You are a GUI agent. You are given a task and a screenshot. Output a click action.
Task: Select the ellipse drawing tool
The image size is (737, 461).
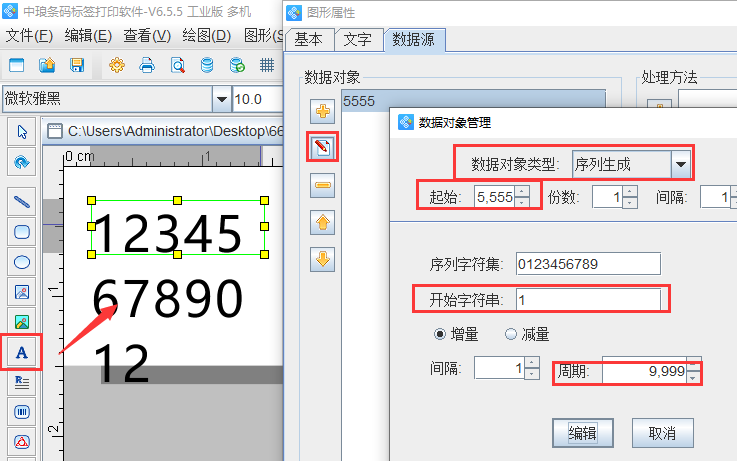point(22,262)
